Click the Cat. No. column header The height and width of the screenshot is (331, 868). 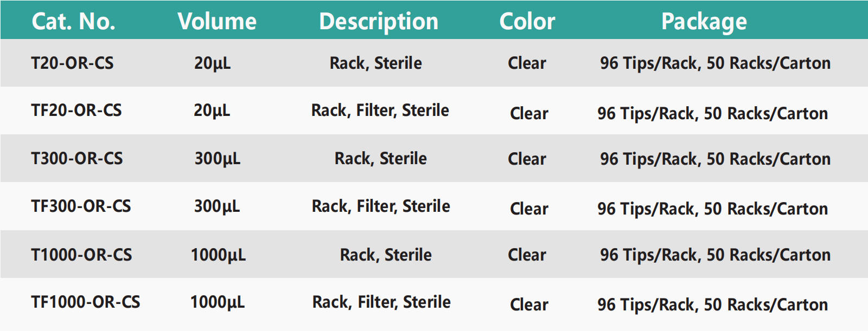73,22
